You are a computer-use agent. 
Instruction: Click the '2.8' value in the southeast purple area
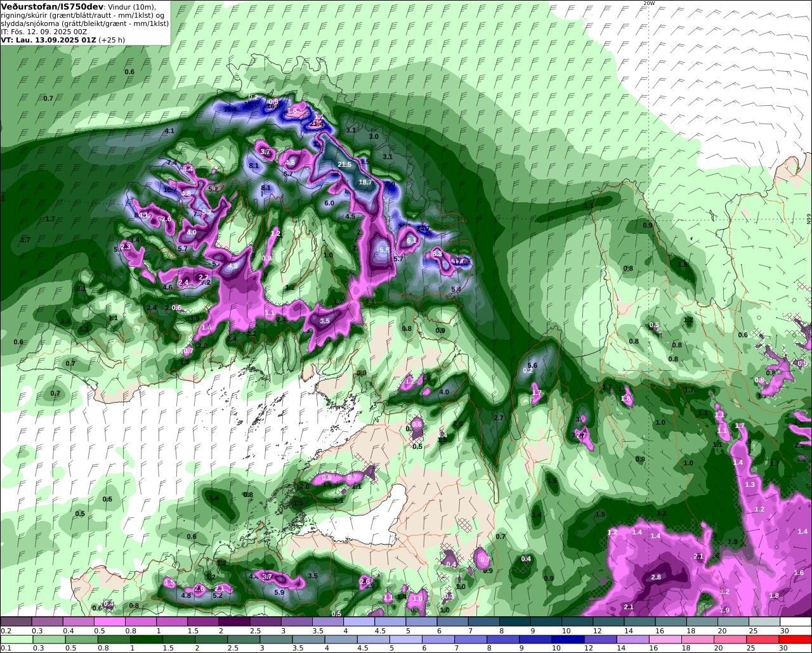[x=657, y=577]
